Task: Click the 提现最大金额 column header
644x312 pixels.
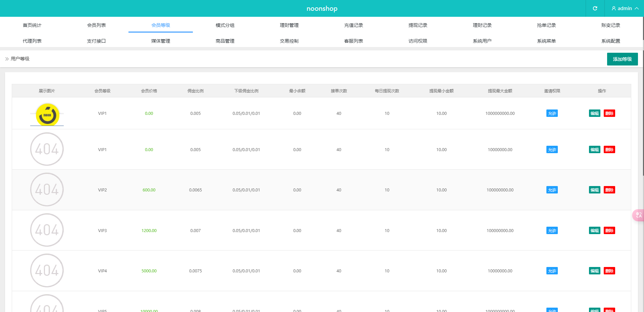Action: tap(500, 91)
